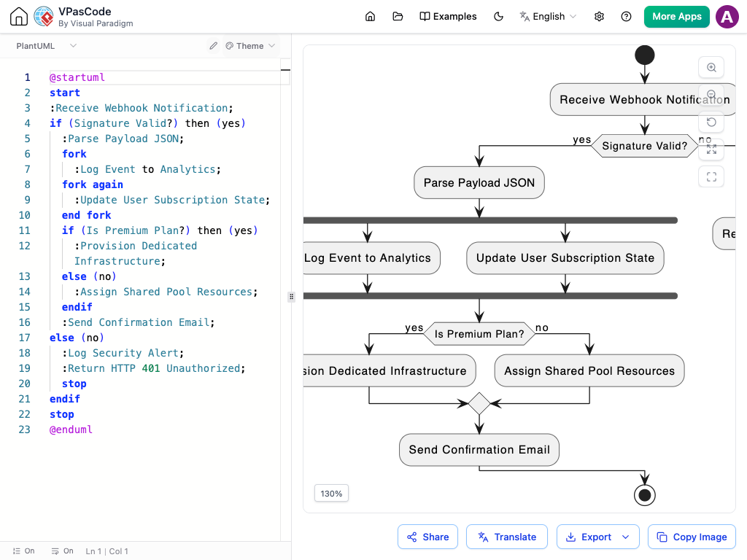
Task: Expand the English language dropdown
Action: 548,17
